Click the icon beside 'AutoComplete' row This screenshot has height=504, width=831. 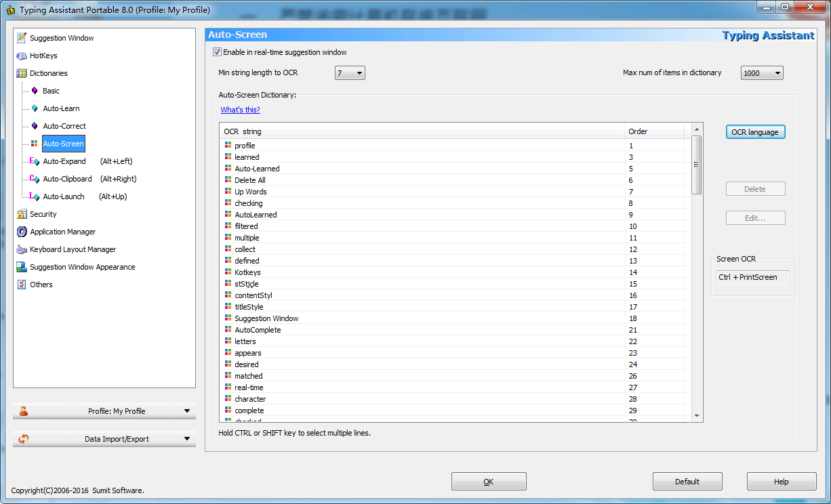[x=228, y=330]
